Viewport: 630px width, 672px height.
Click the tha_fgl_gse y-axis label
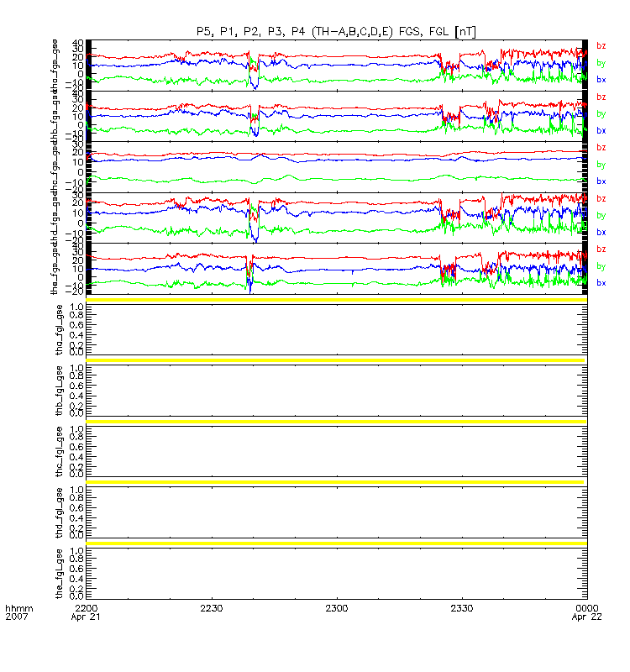click(x=59, y=330)
